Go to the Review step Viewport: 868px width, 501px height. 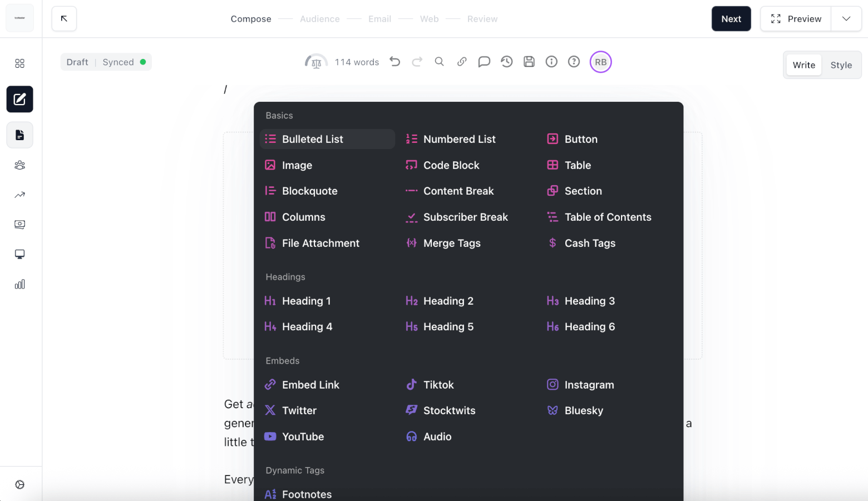482,18
